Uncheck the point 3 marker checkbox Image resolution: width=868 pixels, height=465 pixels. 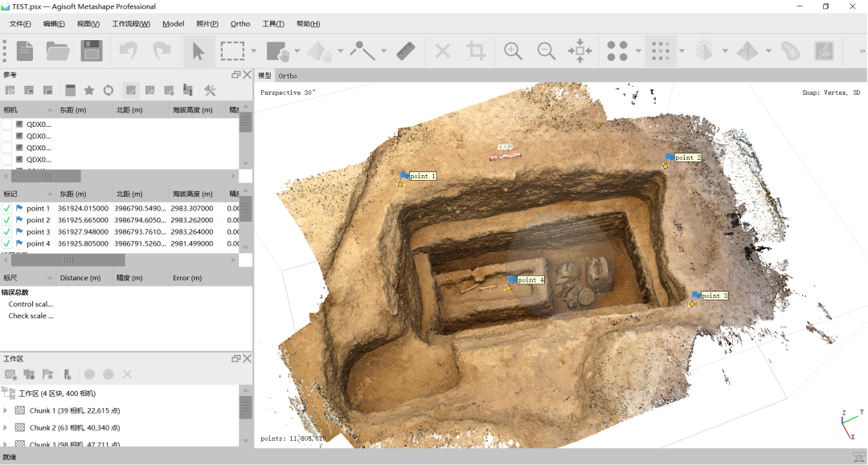tap(6, 231)
